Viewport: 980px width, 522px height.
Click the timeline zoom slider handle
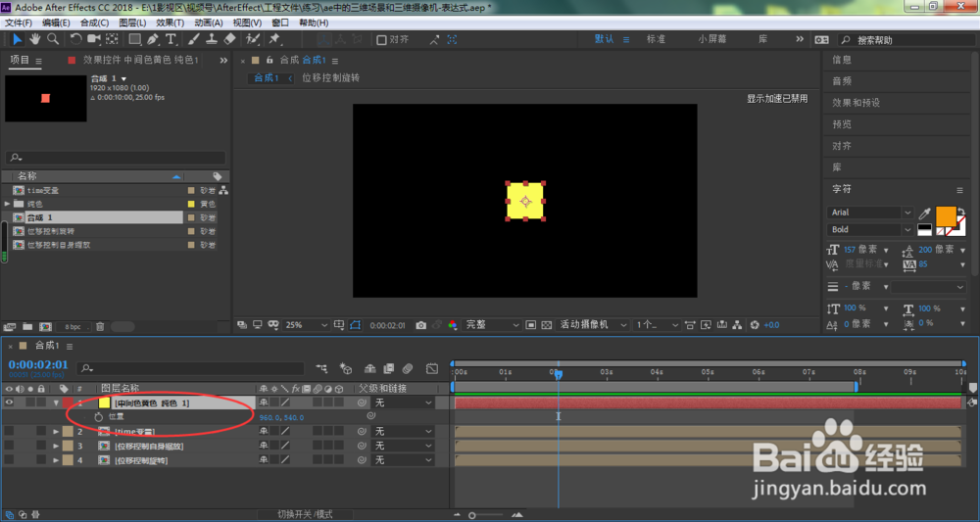(x=472, y=515)
